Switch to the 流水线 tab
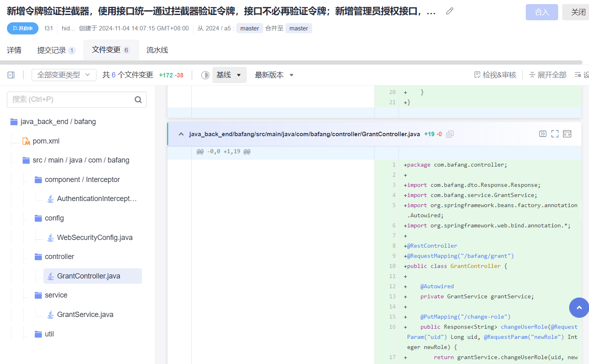 (157, 50)
